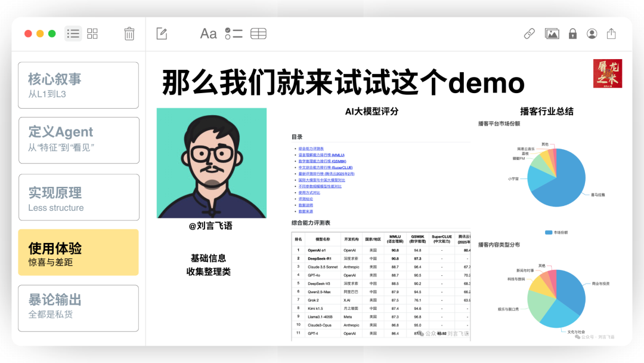Click the lock icon in the toolbar
The height and width of the screenshot is (363, 644).
tap(572, 33)
